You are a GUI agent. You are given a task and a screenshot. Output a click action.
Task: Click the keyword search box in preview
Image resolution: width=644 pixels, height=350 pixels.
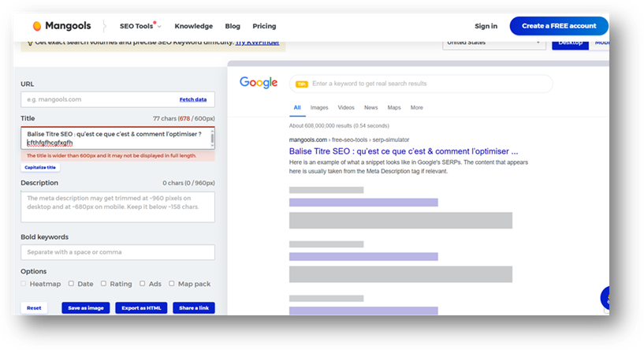(421, 84)
